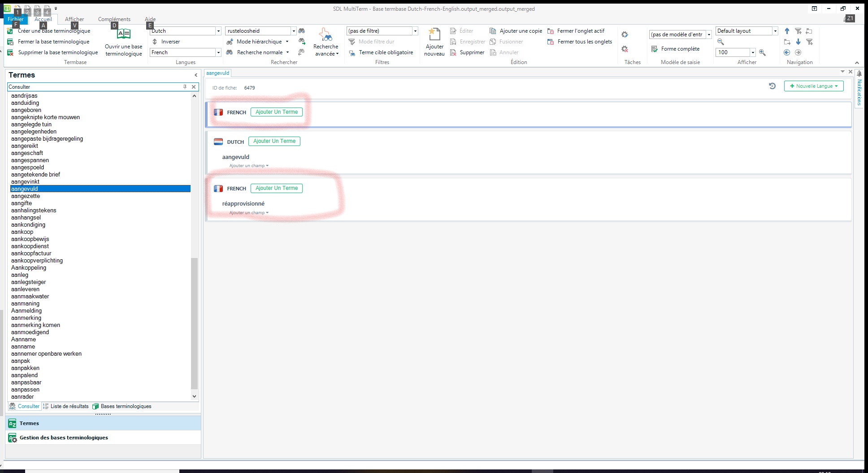Click the blue down arrow navigation icon

[798, 42]
